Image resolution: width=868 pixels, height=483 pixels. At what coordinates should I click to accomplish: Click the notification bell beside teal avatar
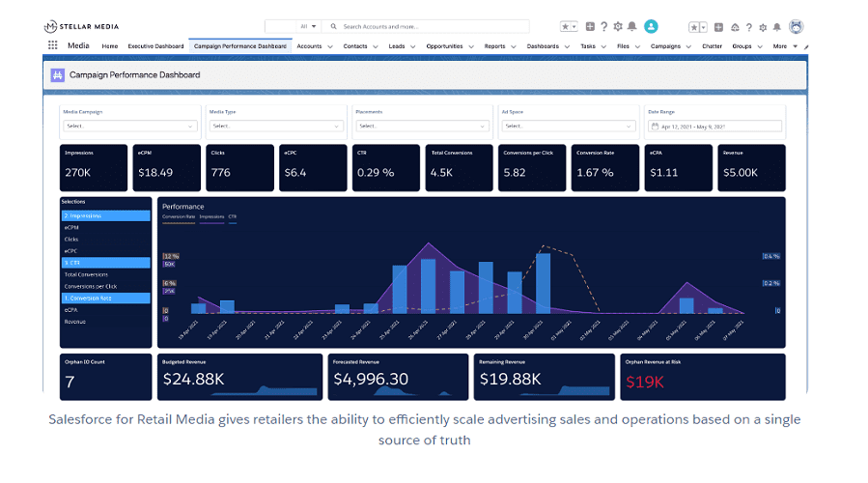[x=632, y=26]
